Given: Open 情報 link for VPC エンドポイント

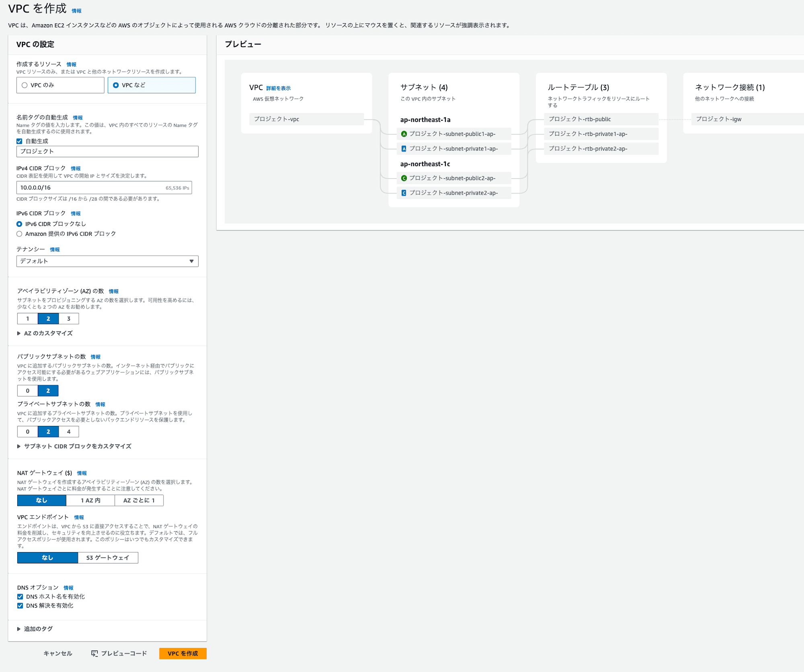Looking at the screenshot, I should [79, 518].
